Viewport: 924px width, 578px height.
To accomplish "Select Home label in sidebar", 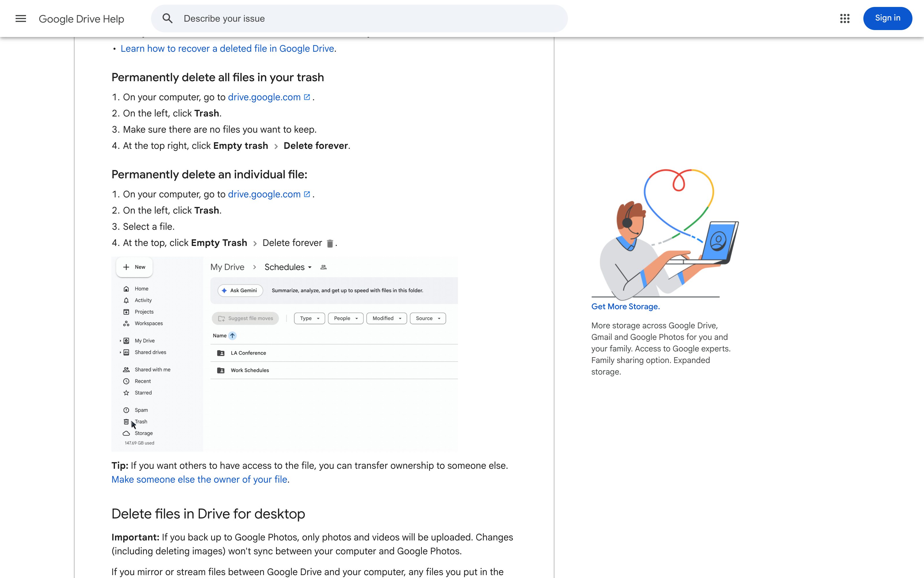I will tap(141, 289).
